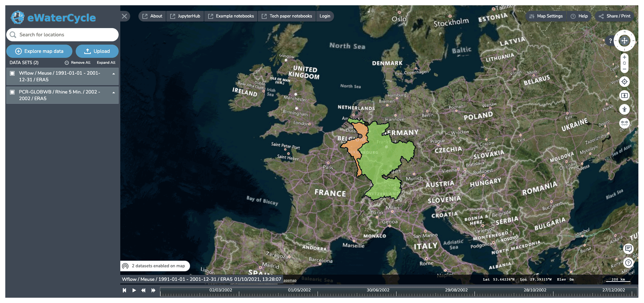Click the Upload button

[97, 51]
